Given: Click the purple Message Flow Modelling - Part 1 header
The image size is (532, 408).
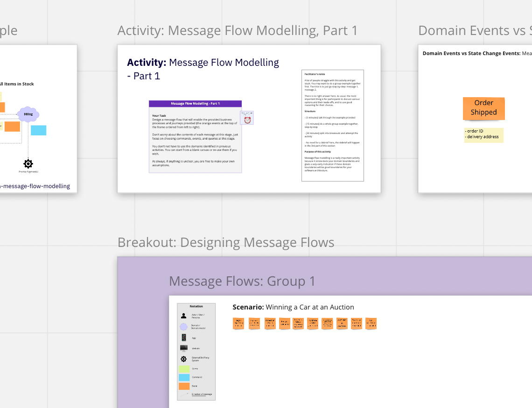Looking at the screenshot, I should click(x=196, y=104).
